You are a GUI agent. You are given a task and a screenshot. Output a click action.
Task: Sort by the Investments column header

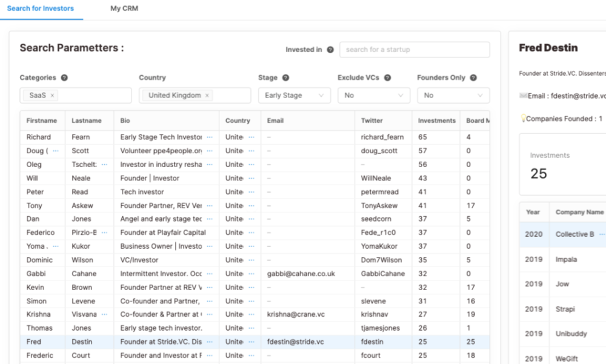click(437, 121)
